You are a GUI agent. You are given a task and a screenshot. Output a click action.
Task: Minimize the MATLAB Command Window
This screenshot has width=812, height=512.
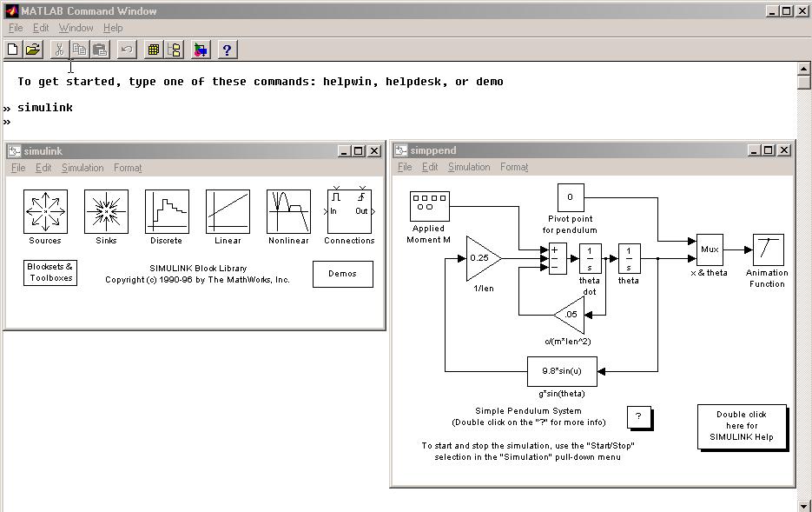point(772,11)
